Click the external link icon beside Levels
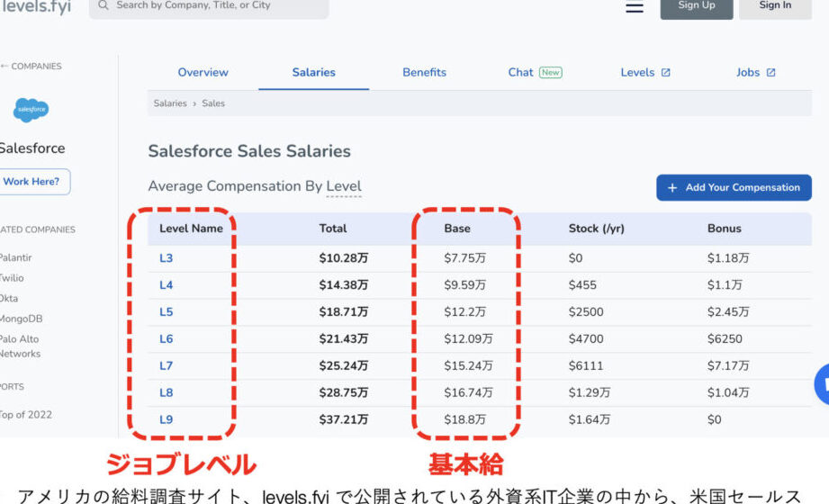This screenshot has width=829, height=504. tap(666, 73)
